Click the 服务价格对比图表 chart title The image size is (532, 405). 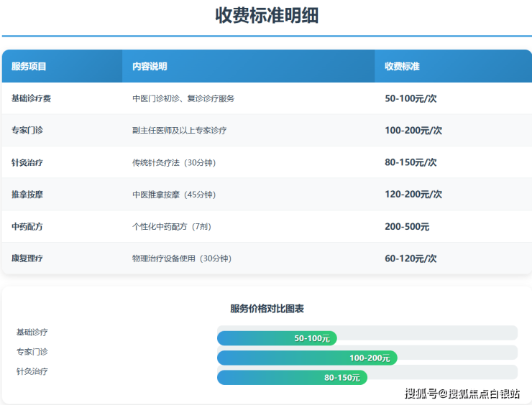pos(267,309)
